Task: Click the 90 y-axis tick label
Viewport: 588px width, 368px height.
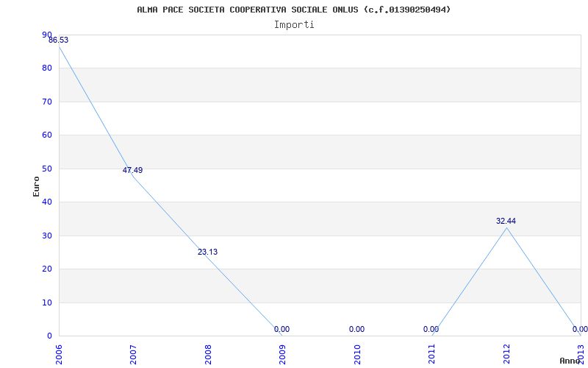Action: pos(47,35)
